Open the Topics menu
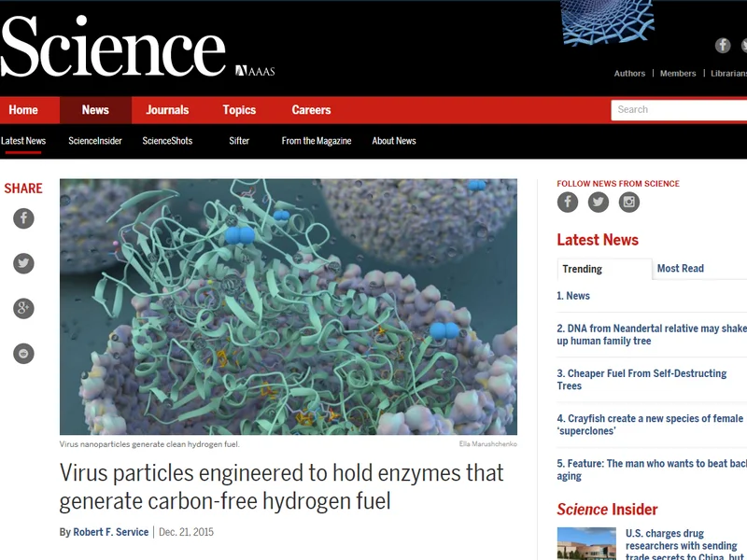 click(x=239, y=110)
